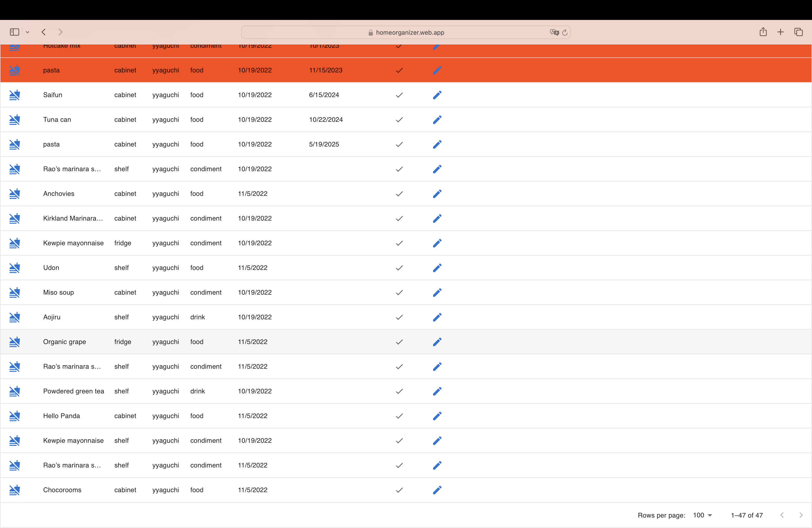
Task: Go back to previous page in Safari
Action: pos(44,32)
